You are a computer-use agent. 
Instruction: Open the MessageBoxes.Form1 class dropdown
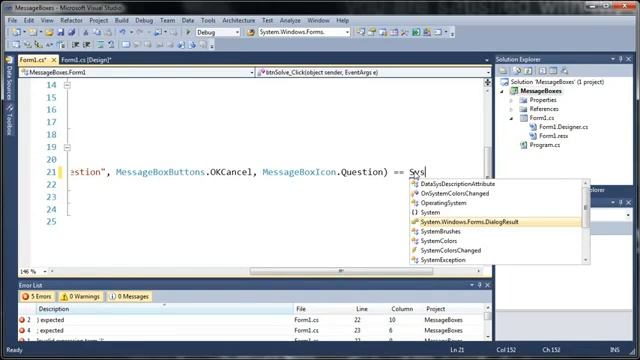(251, 73)
